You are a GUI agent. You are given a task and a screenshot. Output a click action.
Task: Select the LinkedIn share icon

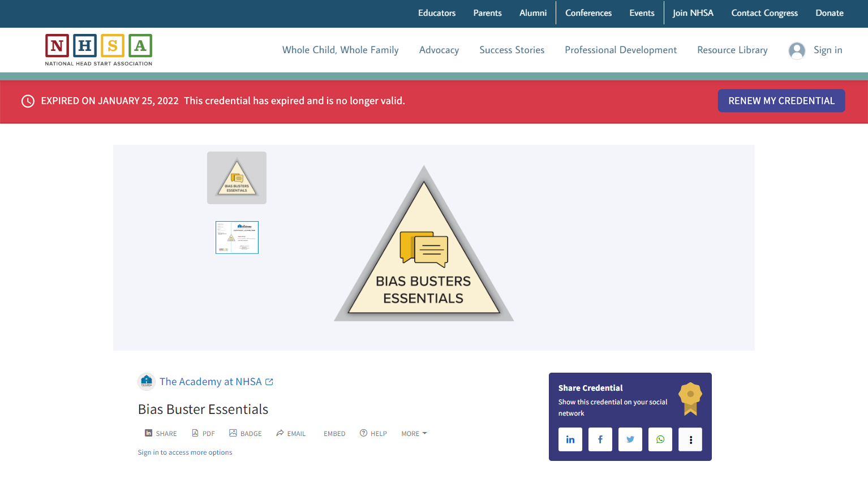(570, 439)
